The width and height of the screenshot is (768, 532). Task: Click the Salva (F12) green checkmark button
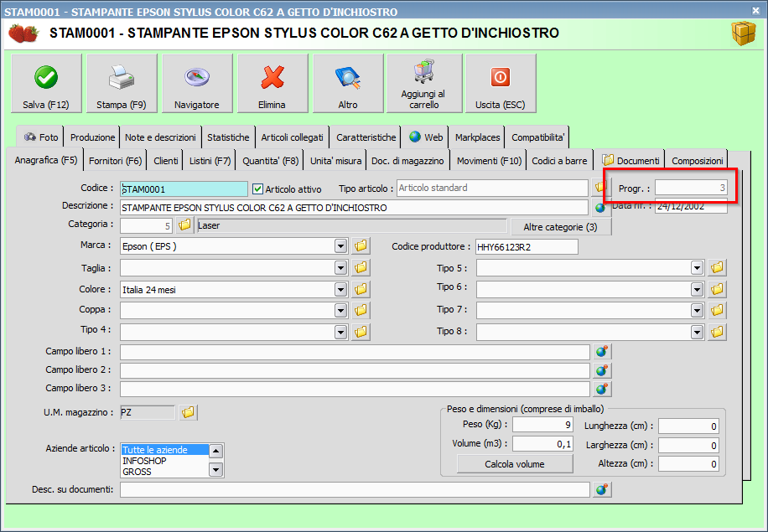coord(46,84)
